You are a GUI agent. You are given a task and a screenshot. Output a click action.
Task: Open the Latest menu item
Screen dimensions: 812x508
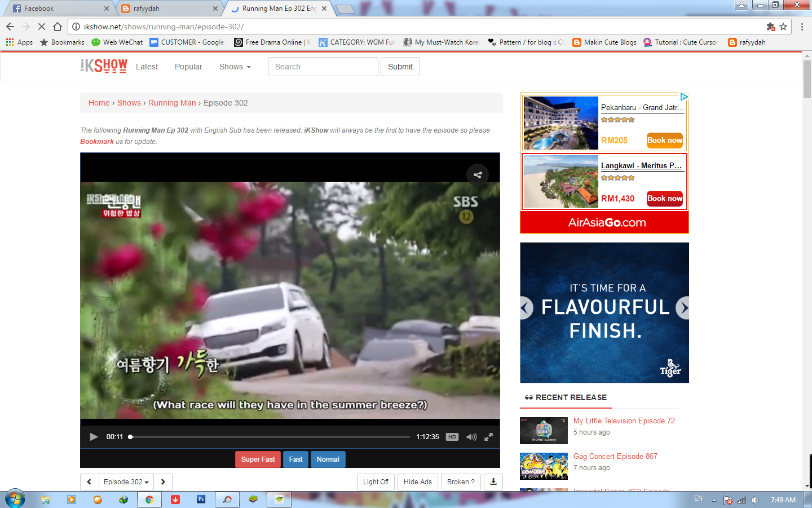(147, 67)
